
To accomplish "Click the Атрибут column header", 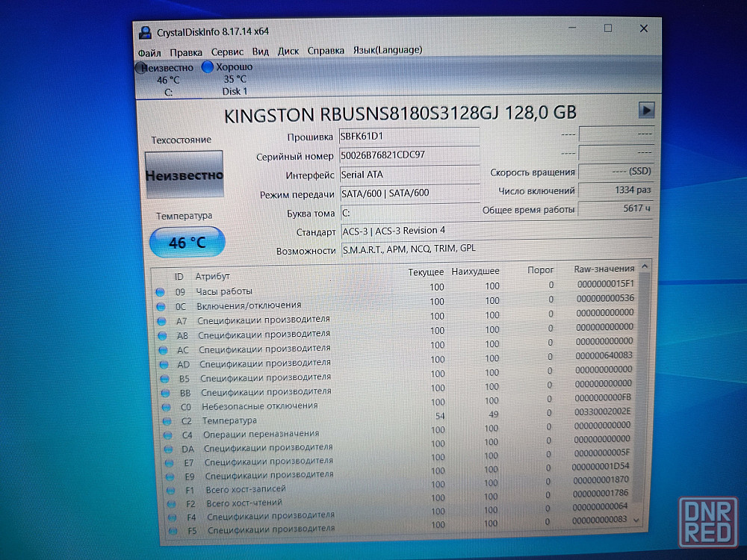I will click(x=212, y=276).
